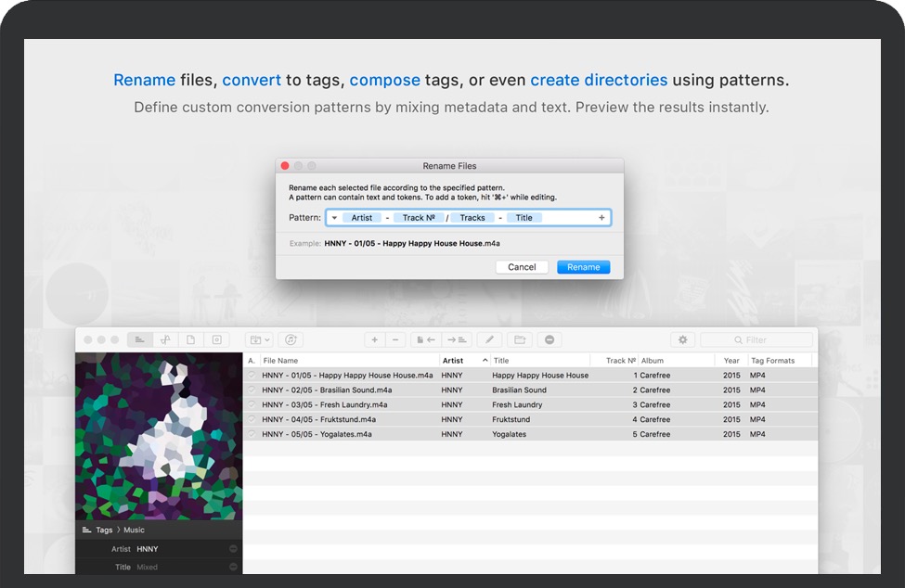The width and height of the screenshot is (905, 588).
Task: Click the Rename button
Action: pyautogui.click(x=583, y=267)
